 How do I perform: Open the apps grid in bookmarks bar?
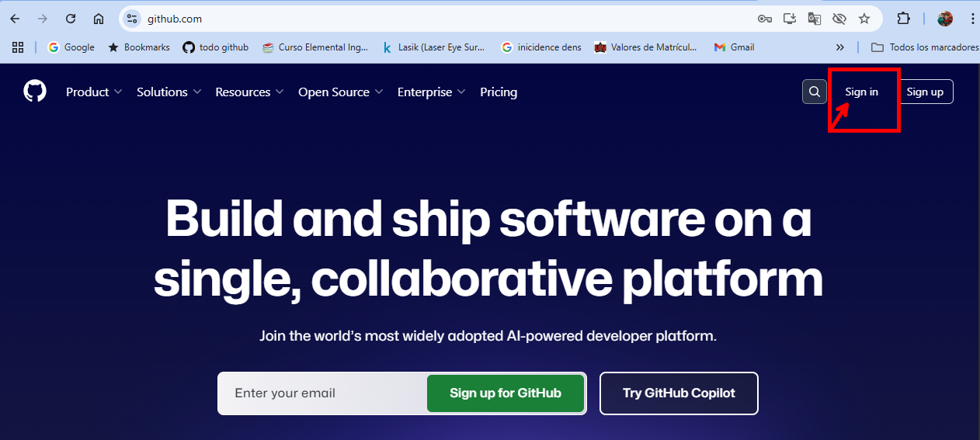click(18, 47)
